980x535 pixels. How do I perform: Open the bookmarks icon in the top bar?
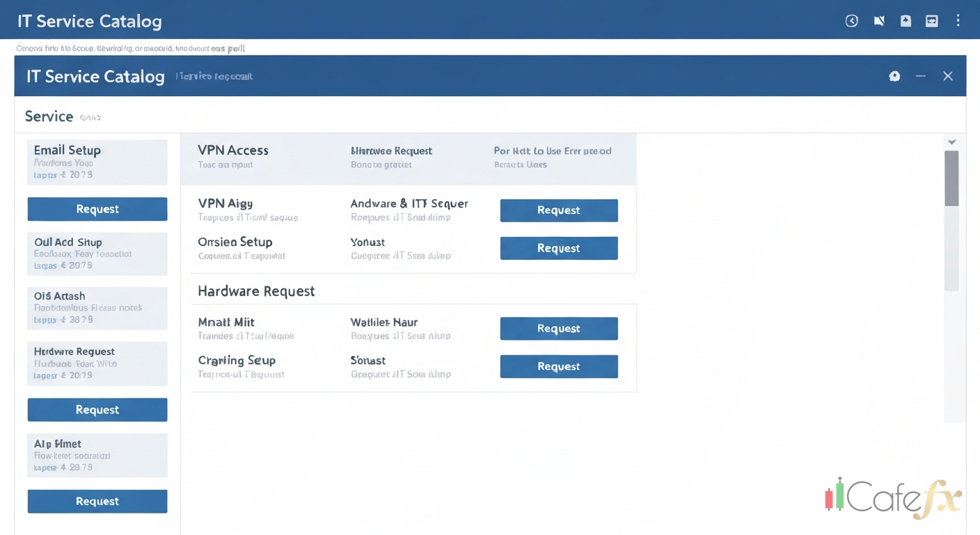(906, 21)
